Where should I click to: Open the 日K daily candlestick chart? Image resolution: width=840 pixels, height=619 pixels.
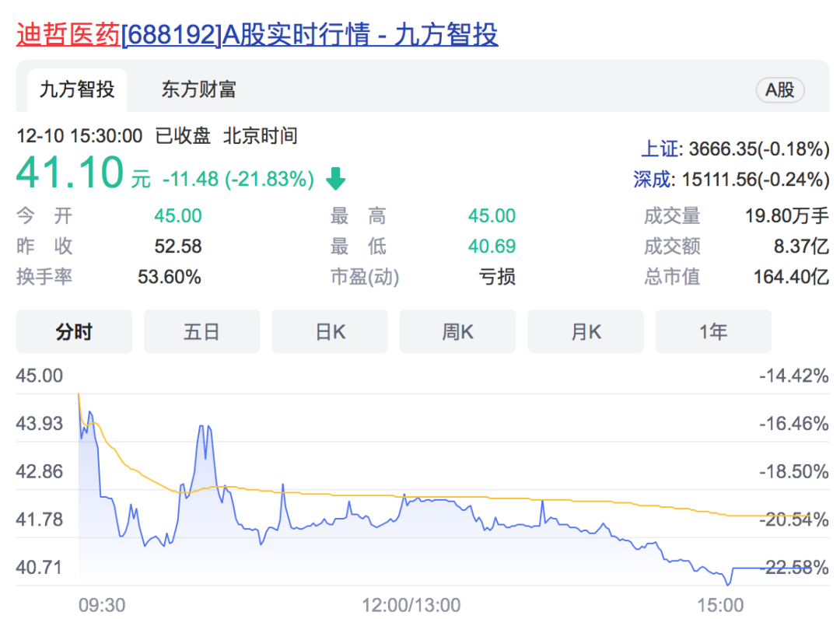[329, 330]
